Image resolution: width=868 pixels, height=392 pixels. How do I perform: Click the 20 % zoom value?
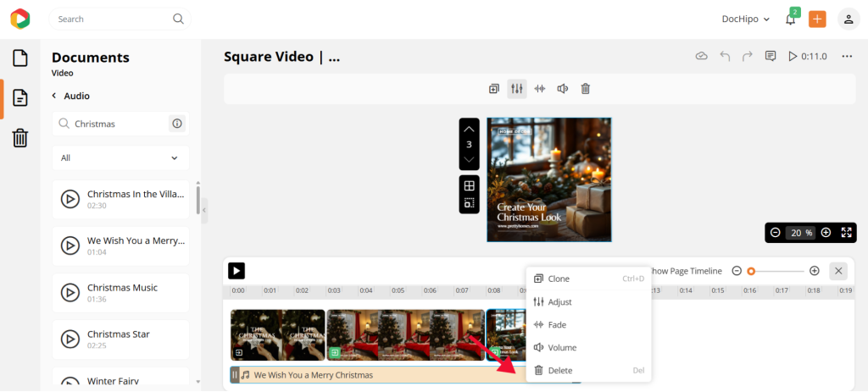tap(800, 233)
